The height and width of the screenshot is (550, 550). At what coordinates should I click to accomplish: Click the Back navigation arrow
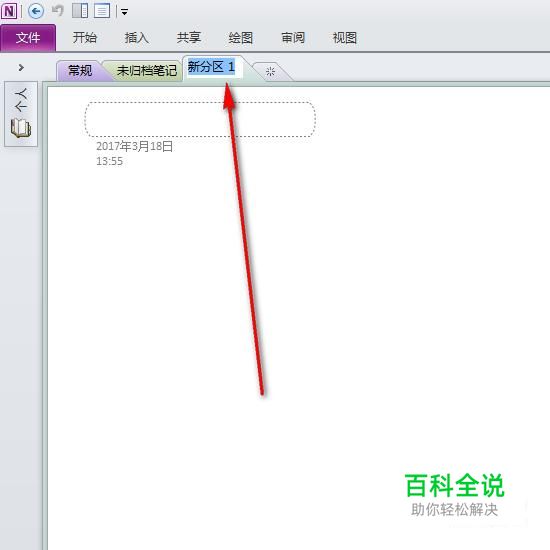(x=35, y=11)
